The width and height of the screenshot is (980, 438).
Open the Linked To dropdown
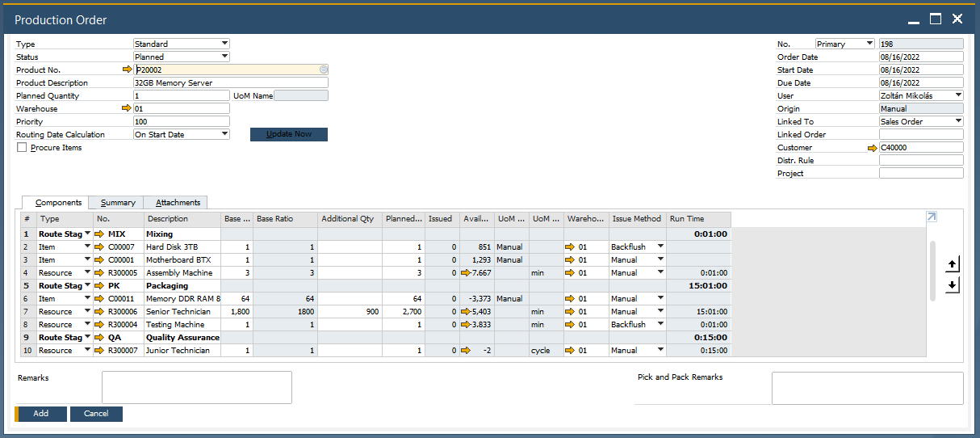[x=958, y=121]
